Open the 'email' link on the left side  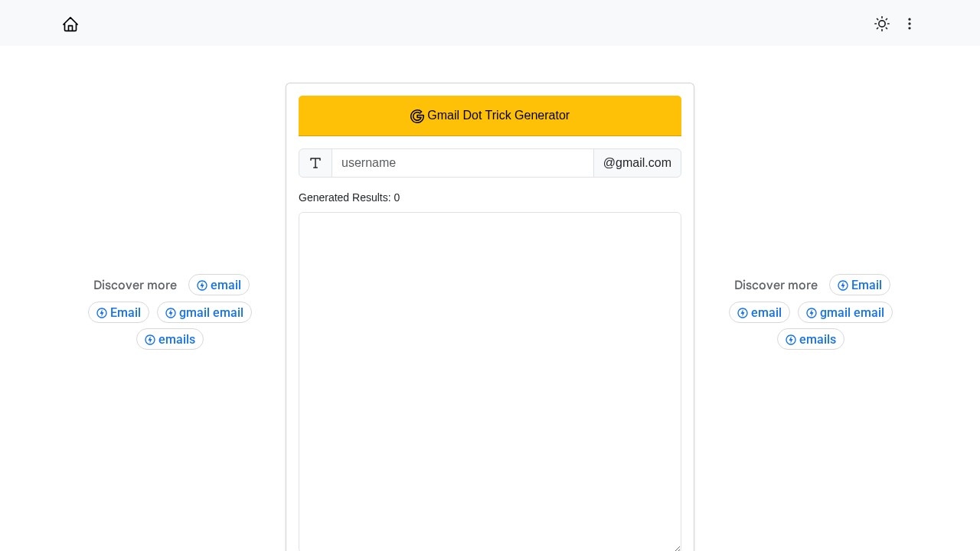(225, 285)
